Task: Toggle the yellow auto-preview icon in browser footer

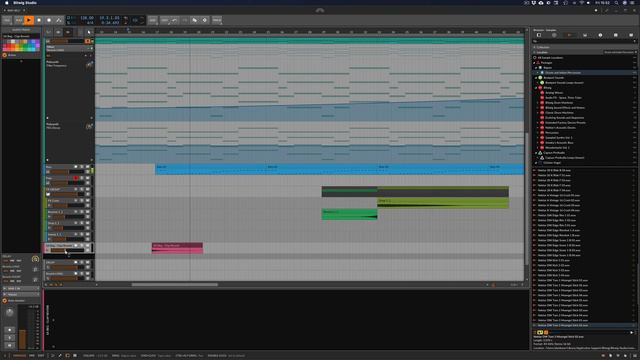Action: [x=540, y=333]
